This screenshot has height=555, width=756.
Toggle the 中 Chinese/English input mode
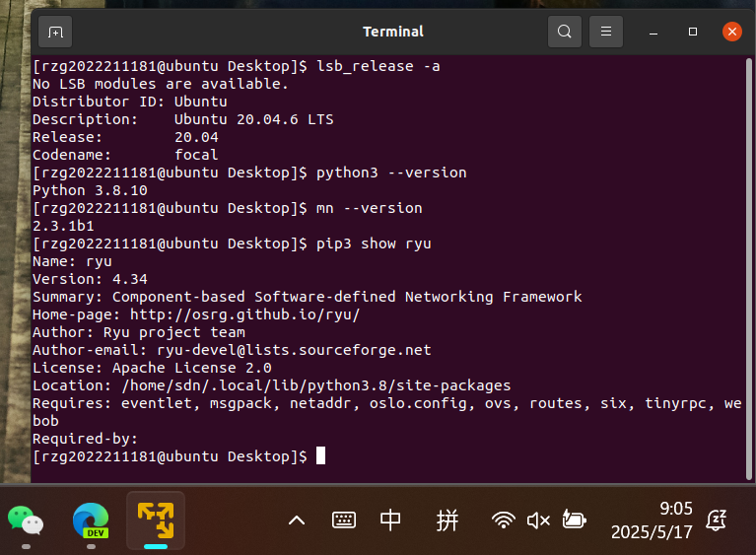390,520
